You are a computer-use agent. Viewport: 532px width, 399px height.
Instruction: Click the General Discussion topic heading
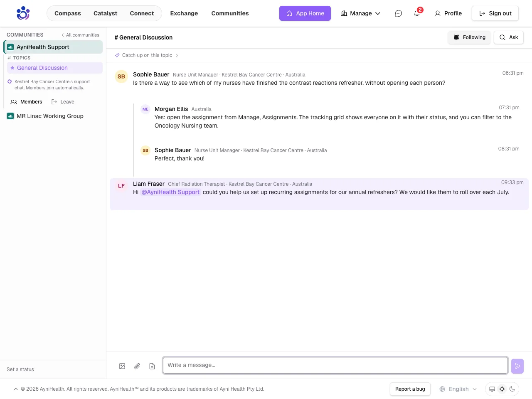click(x=143, y=37)
